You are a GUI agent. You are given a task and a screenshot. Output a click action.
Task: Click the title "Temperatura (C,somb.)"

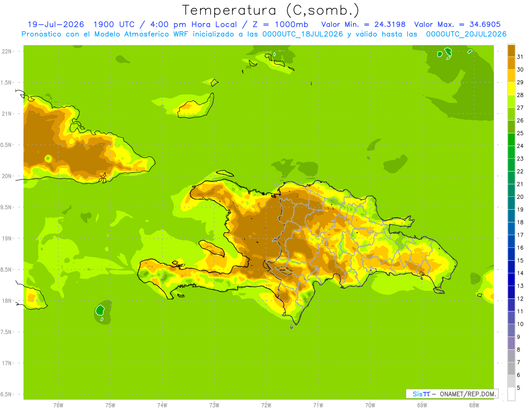270,10
